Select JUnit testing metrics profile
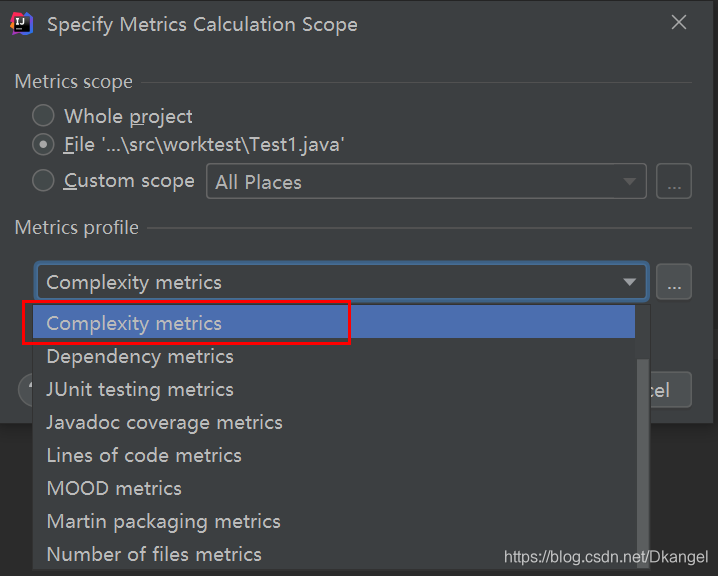The image size is (718, 576). point(140,389)
